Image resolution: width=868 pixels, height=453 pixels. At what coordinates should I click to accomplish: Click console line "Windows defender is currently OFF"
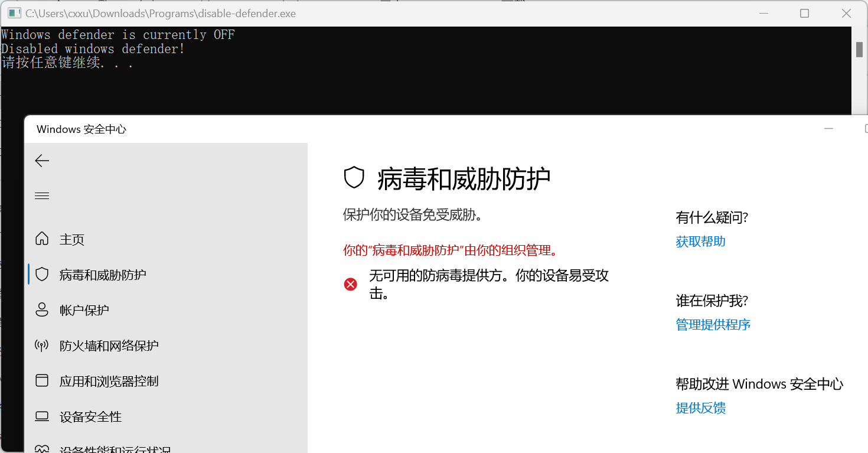[118, 35]
